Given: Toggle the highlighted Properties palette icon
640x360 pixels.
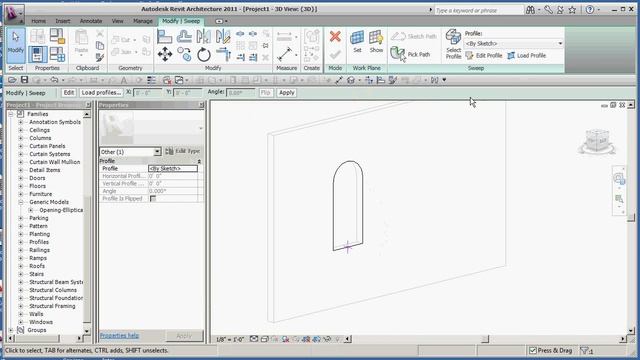Looking at the screenshot, I should [37, 54].
